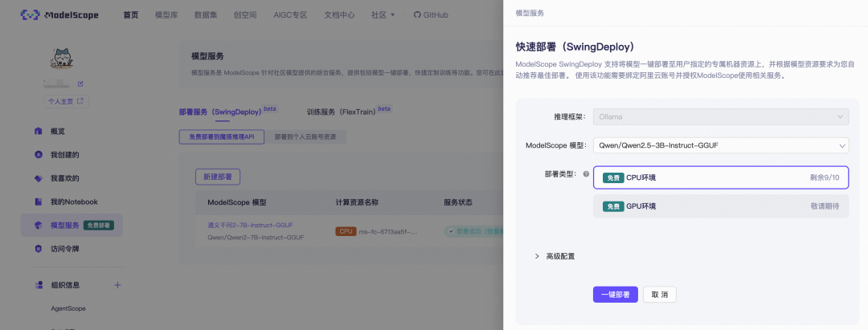Click Qwen/Qwen2-7B-Instruct-GGUF text

click(x=256, y=237)
